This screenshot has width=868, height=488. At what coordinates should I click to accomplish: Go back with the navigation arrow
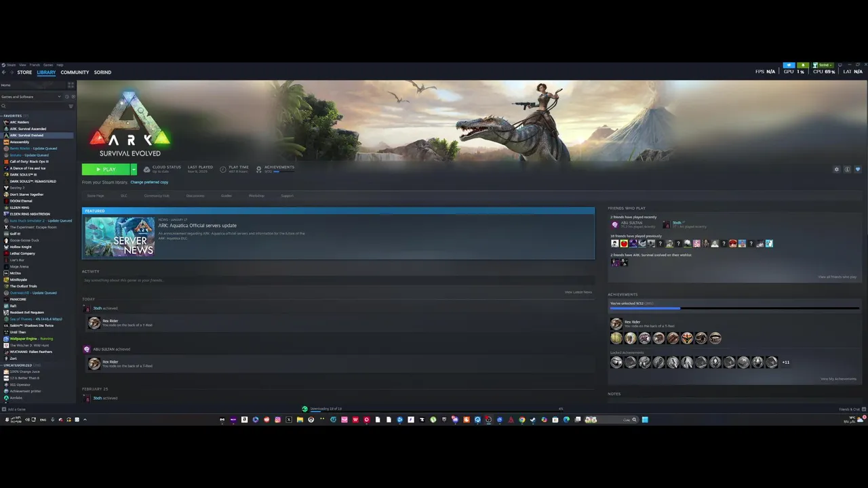(x=4, y=72)
